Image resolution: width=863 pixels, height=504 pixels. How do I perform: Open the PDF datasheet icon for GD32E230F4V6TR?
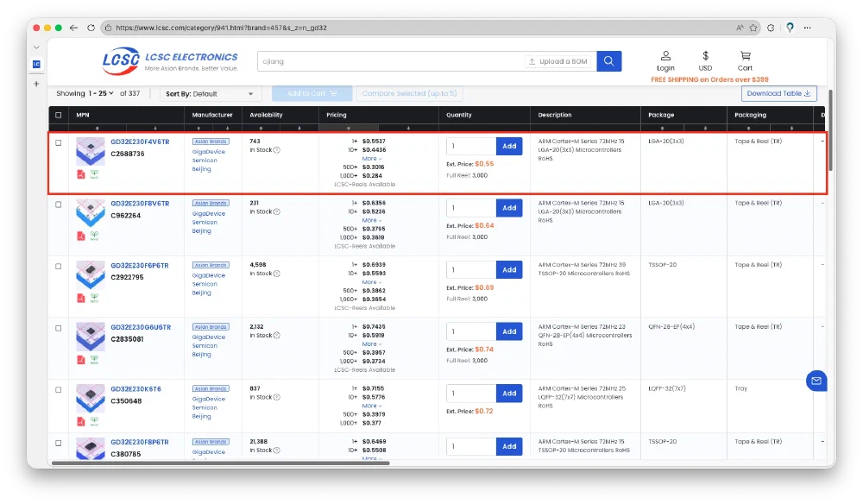coord(81,174)
